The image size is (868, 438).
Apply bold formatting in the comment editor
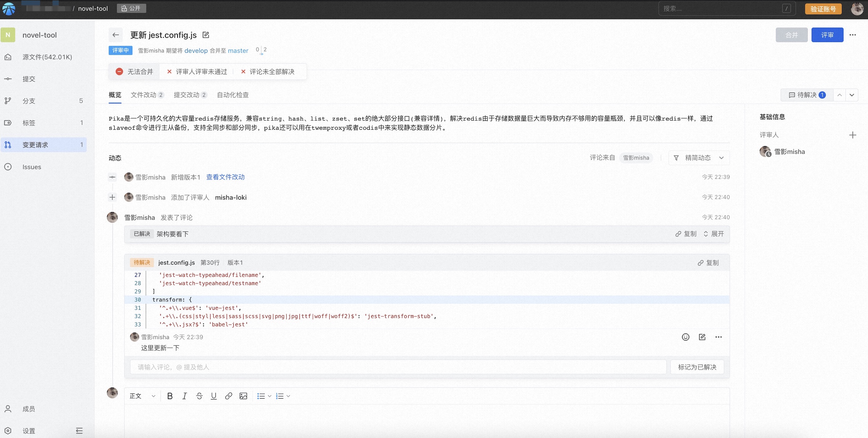170,396
